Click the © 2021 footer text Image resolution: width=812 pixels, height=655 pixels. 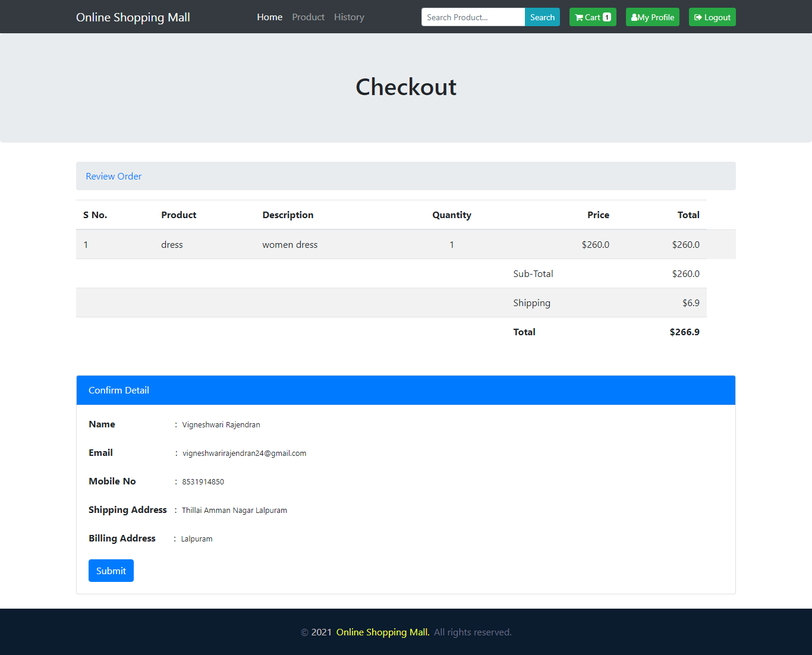316,632
